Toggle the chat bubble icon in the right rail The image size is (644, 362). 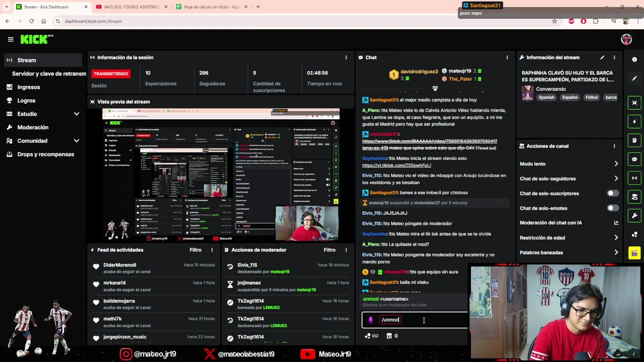(634, 159)
